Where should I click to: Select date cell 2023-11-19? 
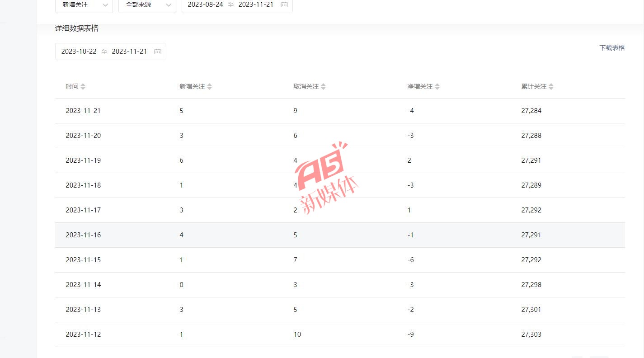point(83,160)
